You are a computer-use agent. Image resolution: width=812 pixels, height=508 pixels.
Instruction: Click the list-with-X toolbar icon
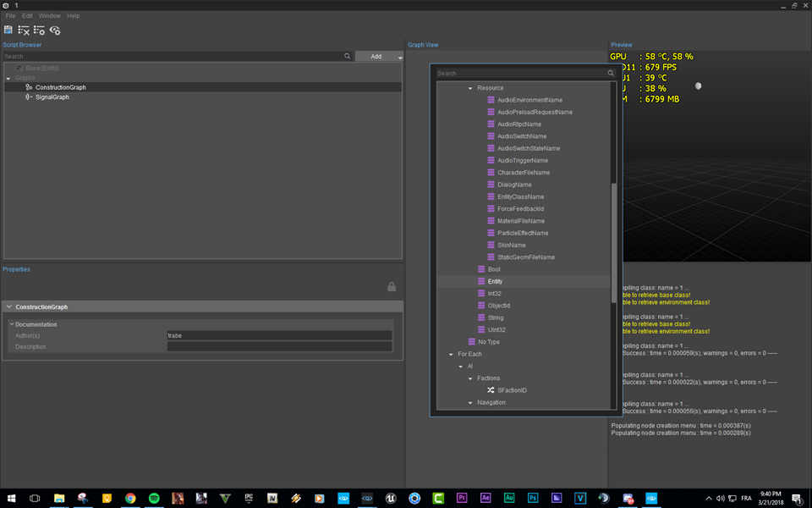(x=24, y=30)
